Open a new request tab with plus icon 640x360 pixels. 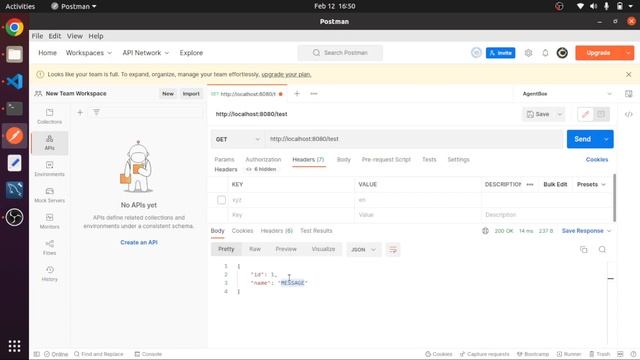click(297, 93)
